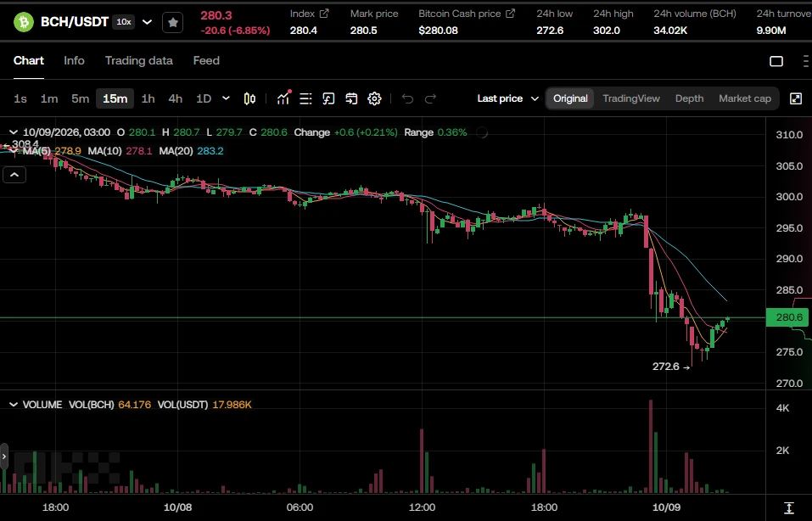Open the BCH/USDT pair selector dropdown
The image size is (812, 521).
[x=147, y=22]
